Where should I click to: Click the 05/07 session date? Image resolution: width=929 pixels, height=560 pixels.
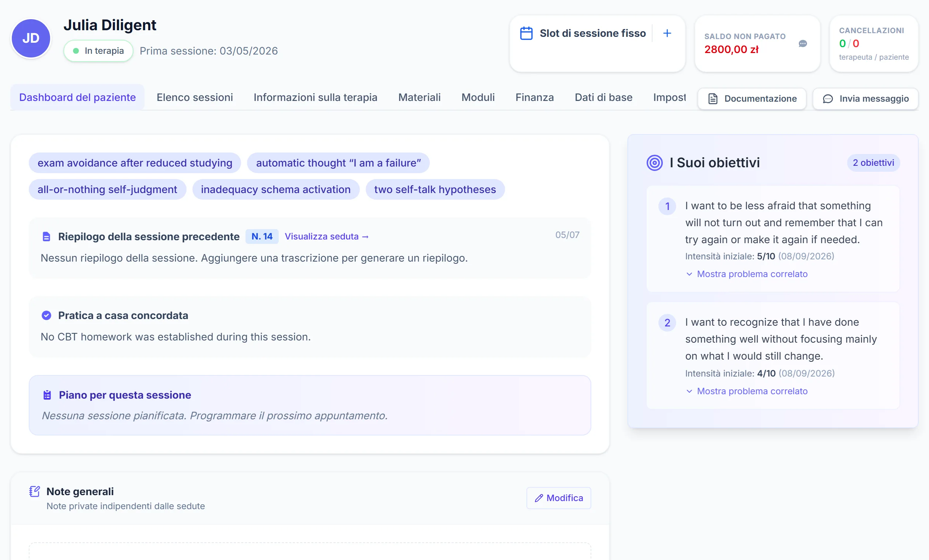pos(567,235)
